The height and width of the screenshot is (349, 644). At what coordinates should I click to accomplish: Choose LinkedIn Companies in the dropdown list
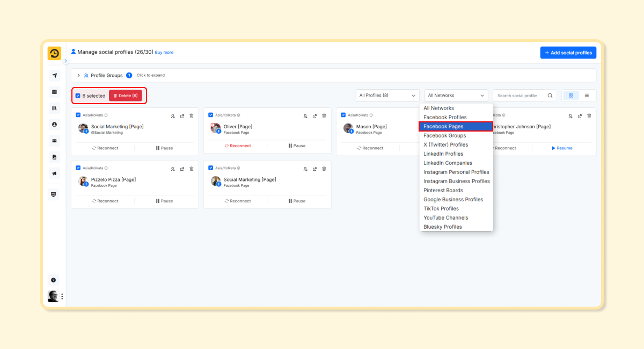pyautogui.click(x=448, y=163)
